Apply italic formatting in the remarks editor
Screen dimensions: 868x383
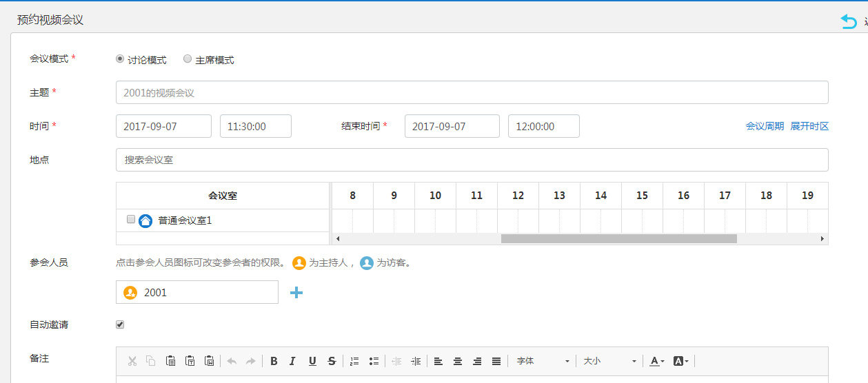[293, 361]
